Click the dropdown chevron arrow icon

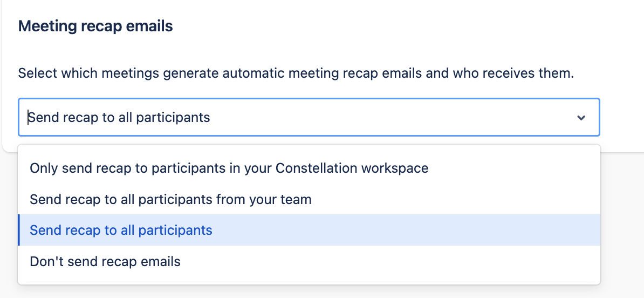(581, 118)
